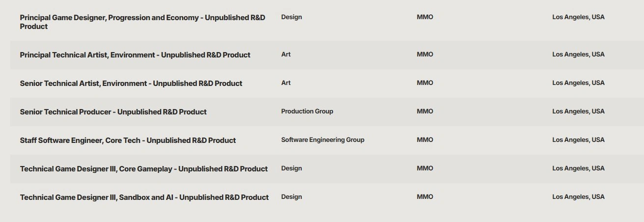Click Design label in Sandbox and AI row
Screen dimensions: 644x222
click(291, 197)
